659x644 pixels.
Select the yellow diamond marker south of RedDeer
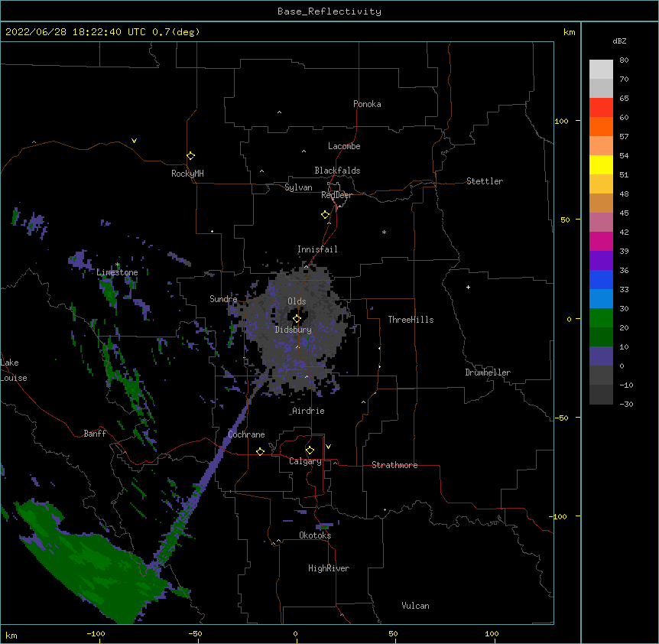click(326, 215)
